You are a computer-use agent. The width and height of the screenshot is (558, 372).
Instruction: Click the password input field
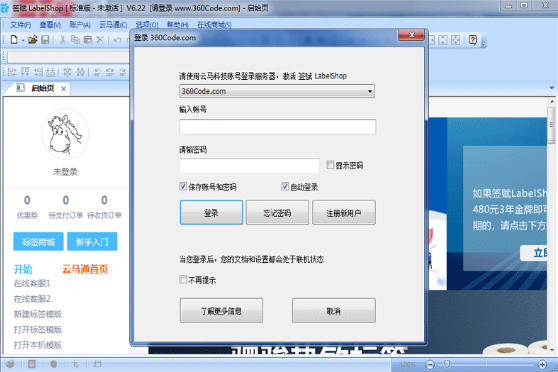pos(249,166)
